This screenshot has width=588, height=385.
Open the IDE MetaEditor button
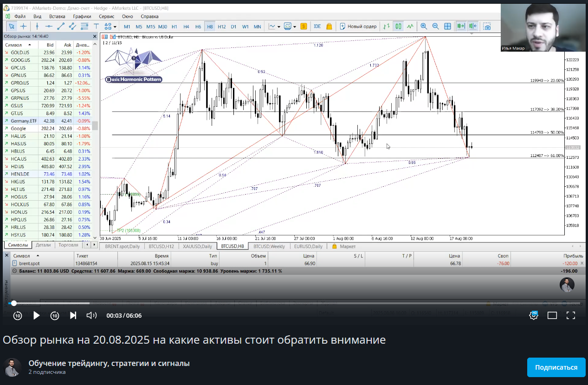pos(317,26)
